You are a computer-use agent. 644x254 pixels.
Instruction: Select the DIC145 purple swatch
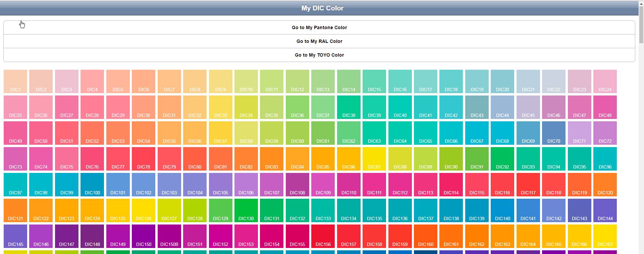(x=15, y=236)
